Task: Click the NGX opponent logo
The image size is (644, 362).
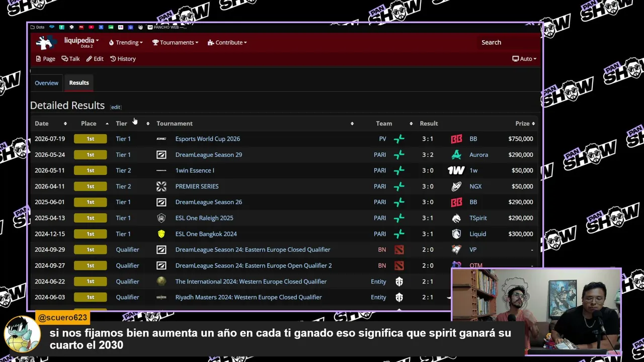Action: (456, 187)
